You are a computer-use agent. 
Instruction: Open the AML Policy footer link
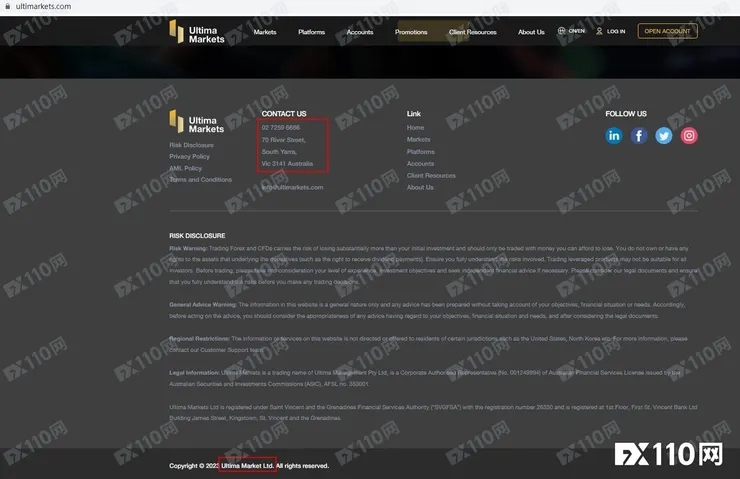pyautogui.click(x=185, y=168)
